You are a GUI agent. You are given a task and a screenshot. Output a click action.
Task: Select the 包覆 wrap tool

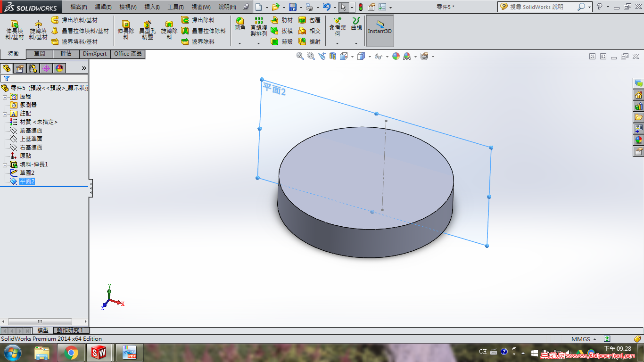(x=310, y=20)
